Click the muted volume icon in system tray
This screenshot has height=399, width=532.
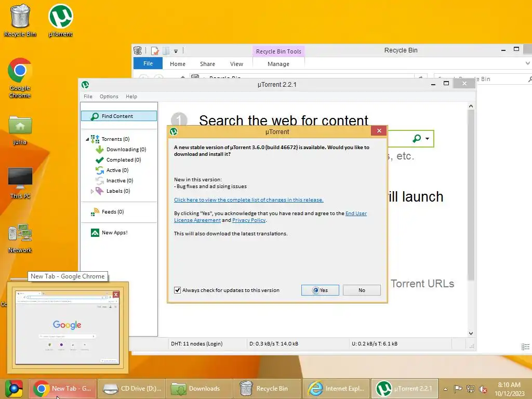pos(483,389)
